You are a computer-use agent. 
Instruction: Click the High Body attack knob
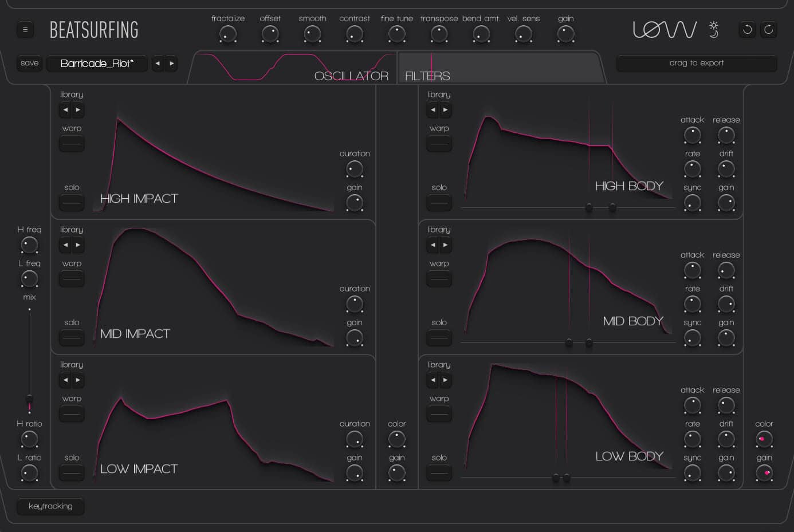(693, 135)
